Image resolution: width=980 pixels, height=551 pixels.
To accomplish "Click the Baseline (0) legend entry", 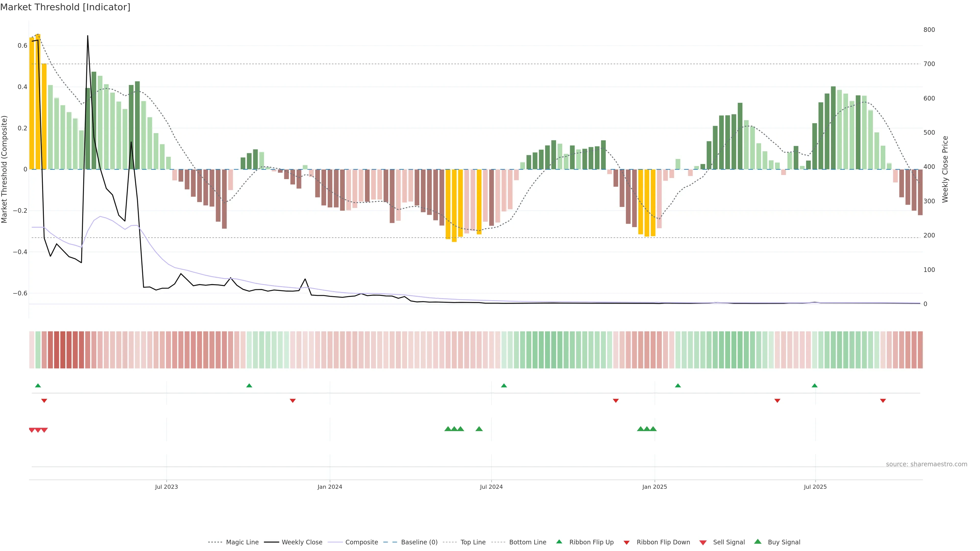I will pos(419,542).
